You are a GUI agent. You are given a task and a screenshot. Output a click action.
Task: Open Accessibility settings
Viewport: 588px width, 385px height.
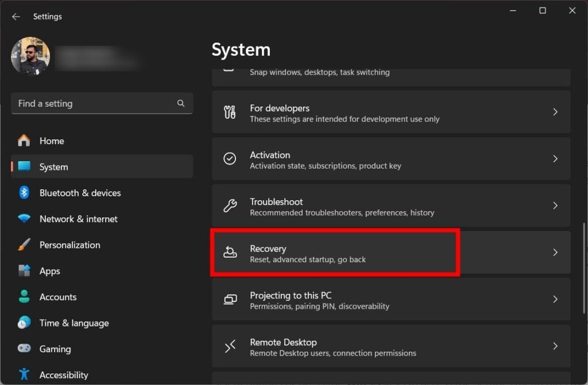point(102,375)
